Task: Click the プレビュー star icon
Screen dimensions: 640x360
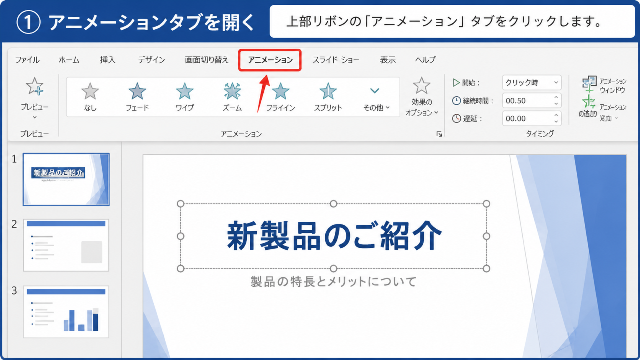Action: coord(35,87)
